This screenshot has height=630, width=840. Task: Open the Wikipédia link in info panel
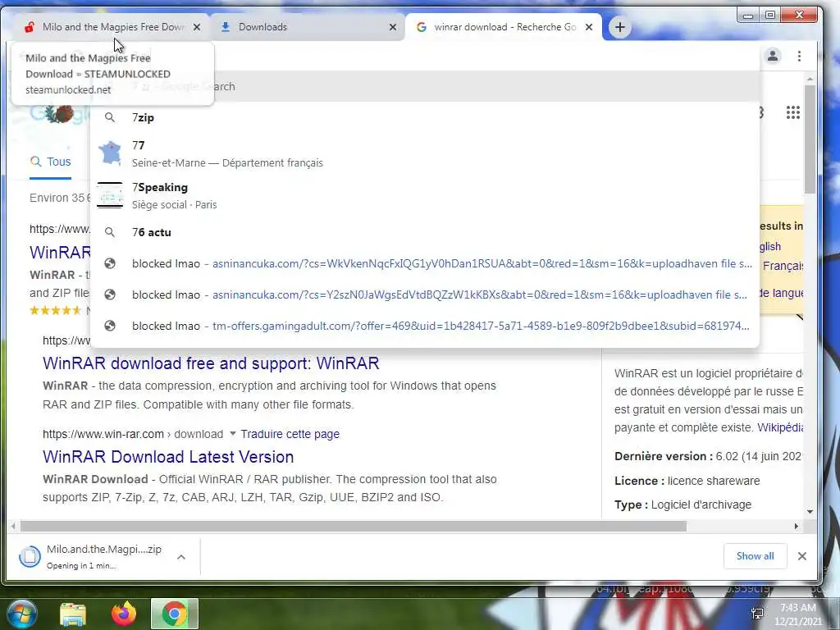coord(779,427)
